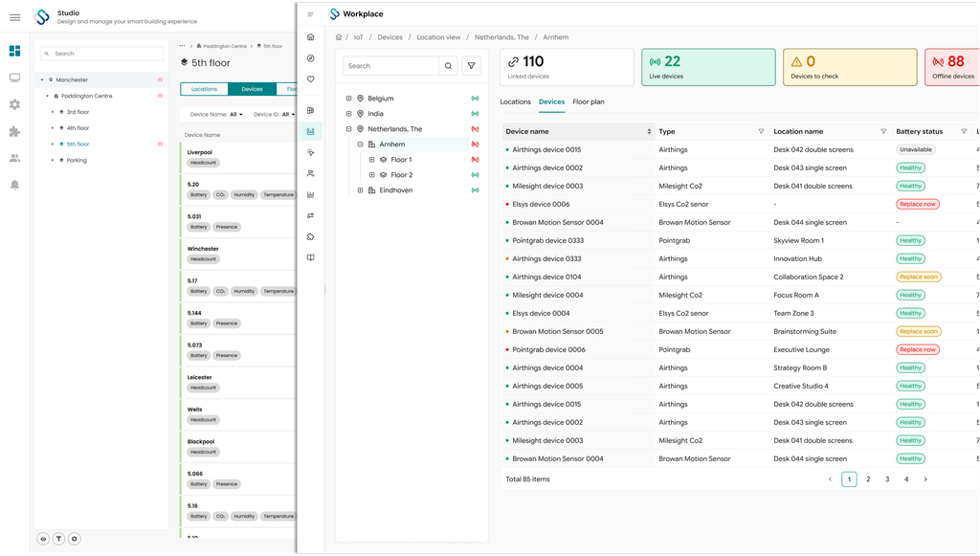980x556 pixels.
Task: Expand the India tree node
Action: tap(348, 114)
